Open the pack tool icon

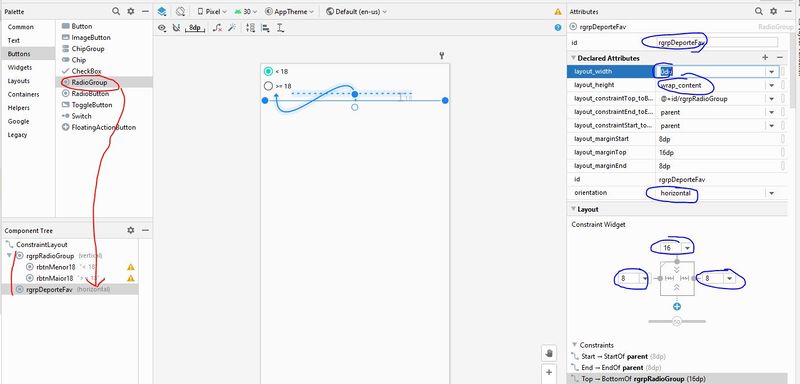[x=250, y=28]
